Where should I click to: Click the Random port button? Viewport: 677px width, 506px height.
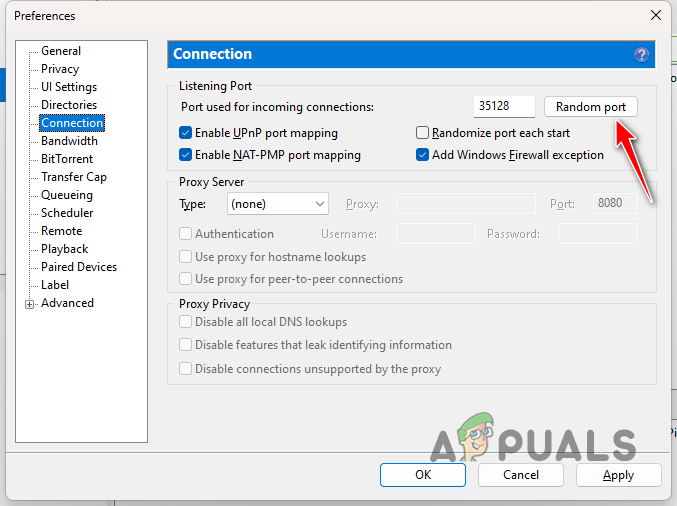tap(591, 107)
